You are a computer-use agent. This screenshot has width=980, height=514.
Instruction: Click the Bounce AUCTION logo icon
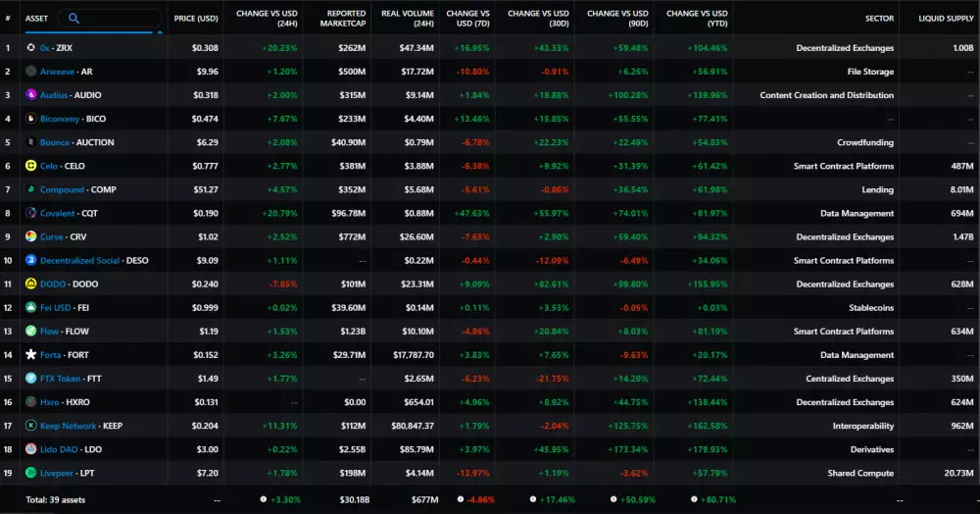pyautogui.click(x=30, y=142)
